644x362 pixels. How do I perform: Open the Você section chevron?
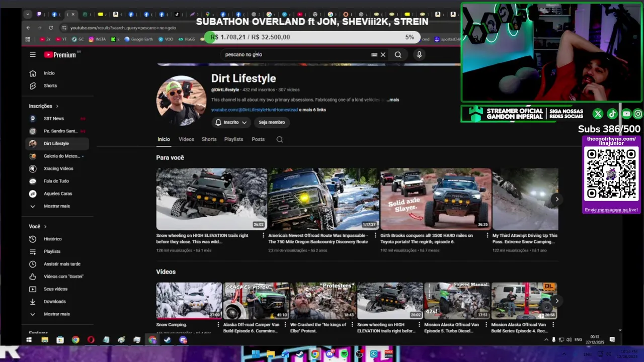(45, 227)
